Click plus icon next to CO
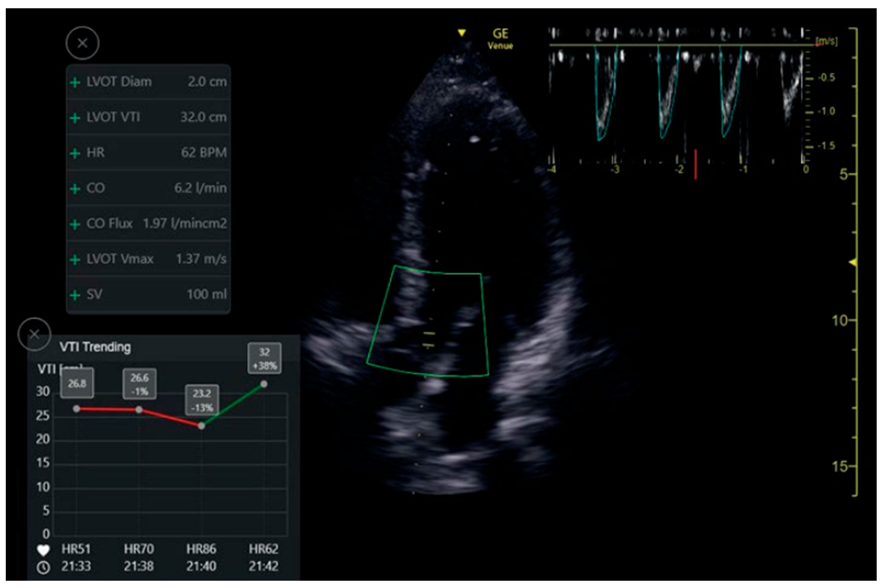 click(75, 189)
